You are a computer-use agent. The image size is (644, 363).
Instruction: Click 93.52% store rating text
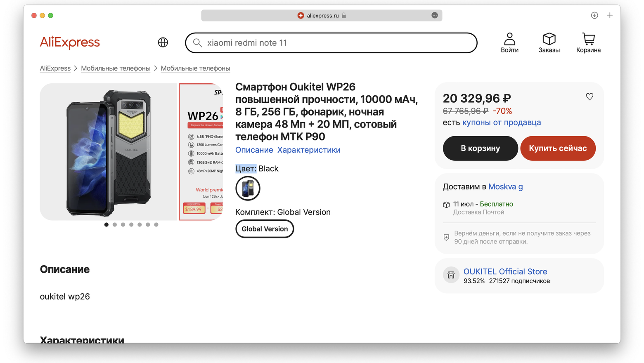tap(474, 281)
